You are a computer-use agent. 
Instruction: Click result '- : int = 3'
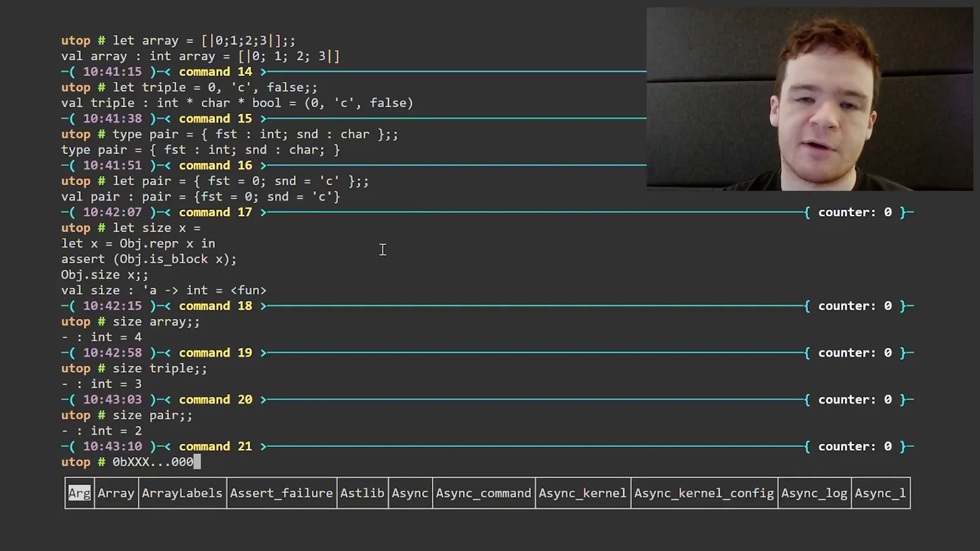(x=102, y=384)
